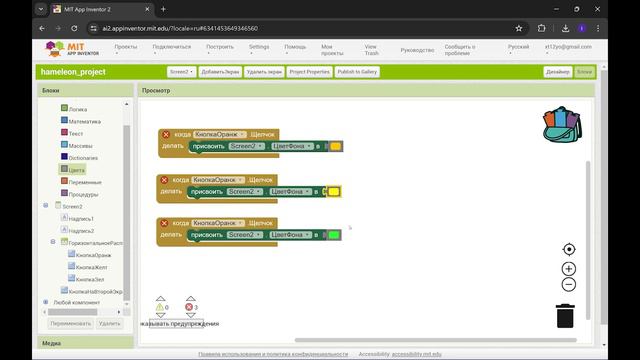The width and height of the screenshot is (640, 360).
Task: Collapse the Screen2 tree node
Action: coord(46,205)
